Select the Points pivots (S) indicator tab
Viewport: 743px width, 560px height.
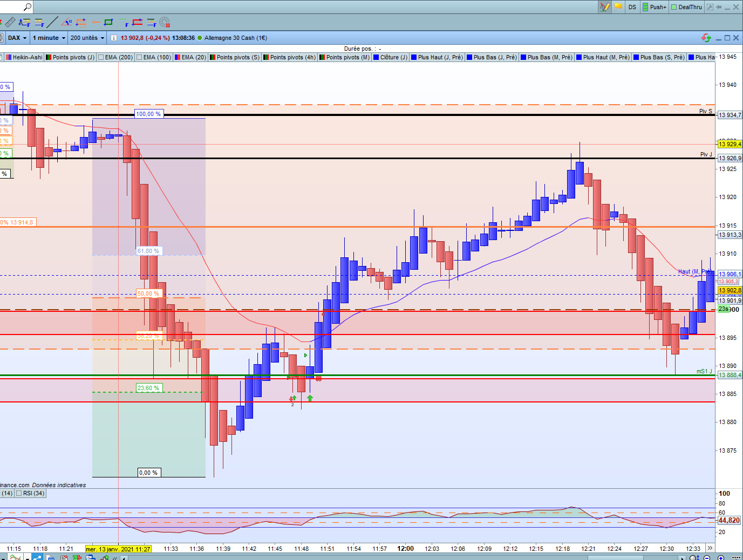pos(235,57)
